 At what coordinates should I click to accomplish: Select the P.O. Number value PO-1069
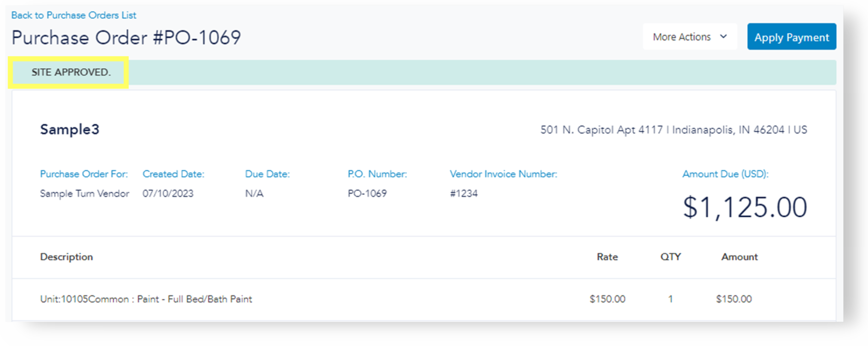tap(367, 194)
